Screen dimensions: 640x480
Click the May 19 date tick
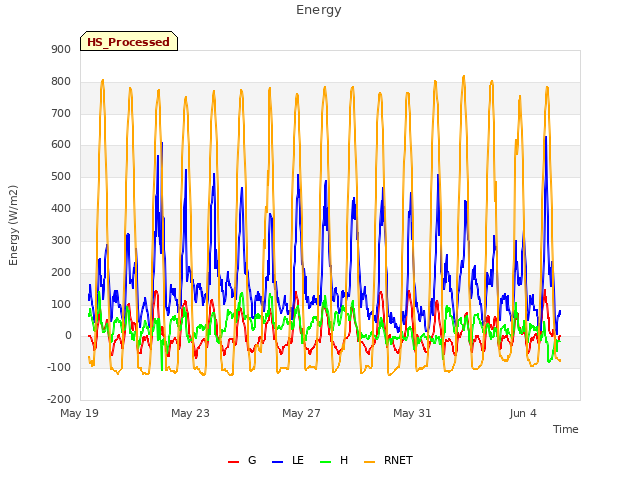79,413
